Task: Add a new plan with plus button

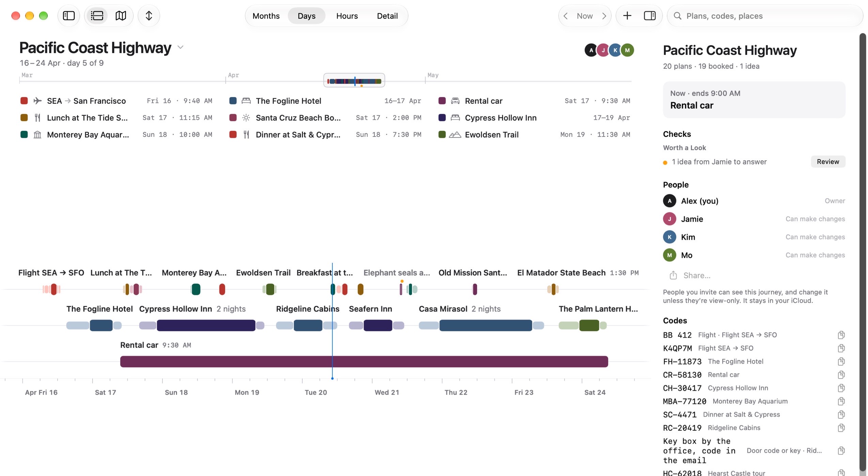Action: 627,16
